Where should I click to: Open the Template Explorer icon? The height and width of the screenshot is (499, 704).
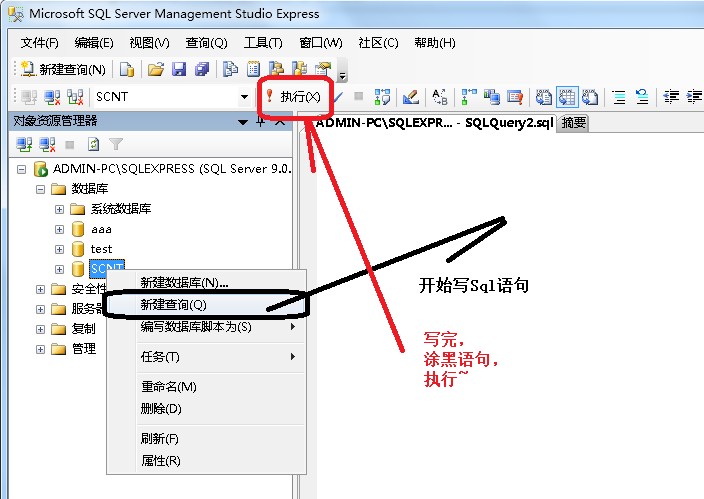tap(299, 69)
